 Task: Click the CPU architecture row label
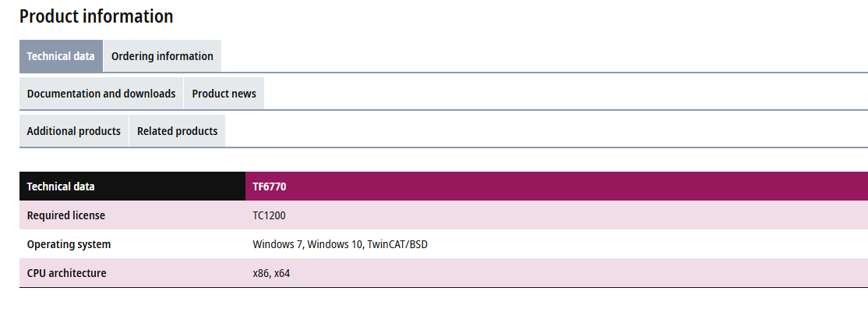coord(66,273)
